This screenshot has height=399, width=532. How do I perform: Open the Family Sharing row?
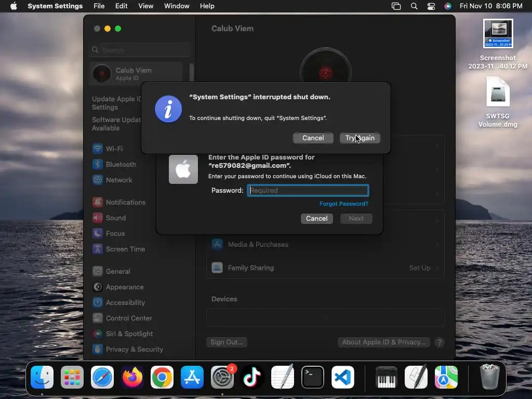coord(325,268)
